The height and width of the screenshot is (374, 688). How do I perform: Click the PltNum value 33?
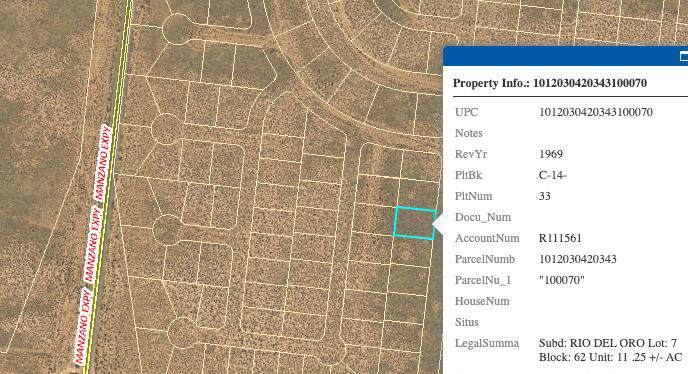pos(545,196)
